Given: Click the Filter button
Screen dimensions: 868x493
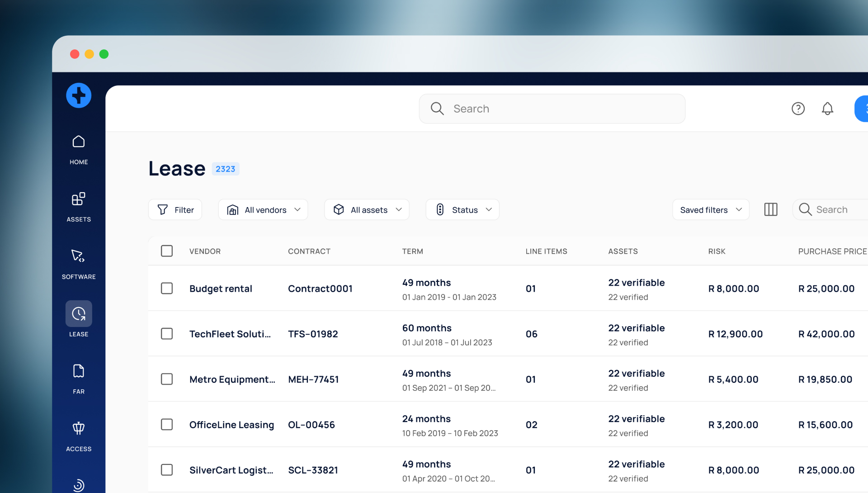Looking at the screenshot, I should [175, 209].
